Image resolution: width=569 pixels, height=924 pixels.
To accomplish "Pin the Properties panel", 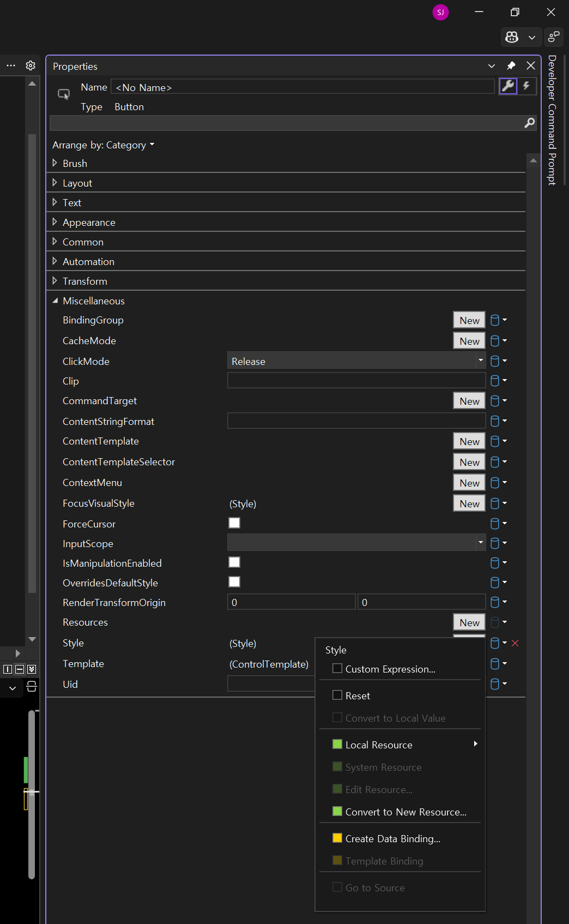I will 511,66.
